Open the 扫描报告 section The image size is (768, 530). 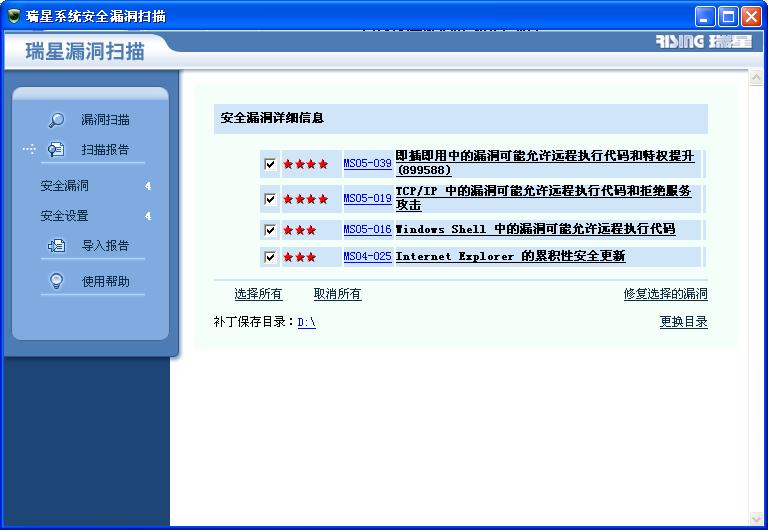(105, 149)
